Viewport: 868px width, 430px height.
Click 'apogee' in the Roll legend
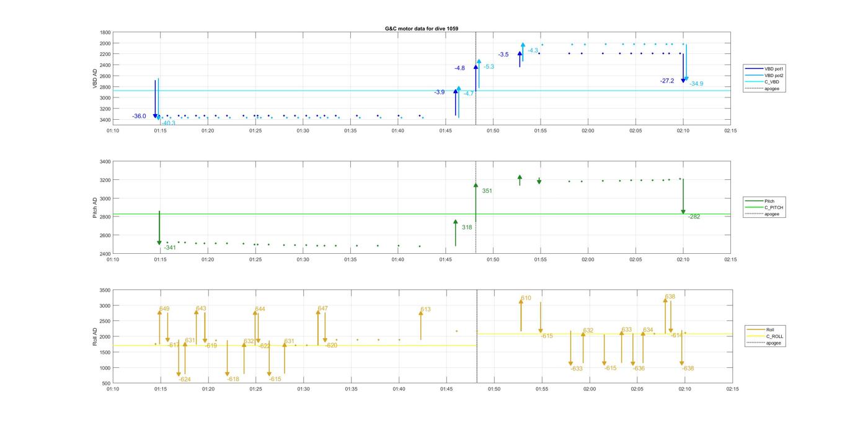pyautogui.click(x=774, y=343)
